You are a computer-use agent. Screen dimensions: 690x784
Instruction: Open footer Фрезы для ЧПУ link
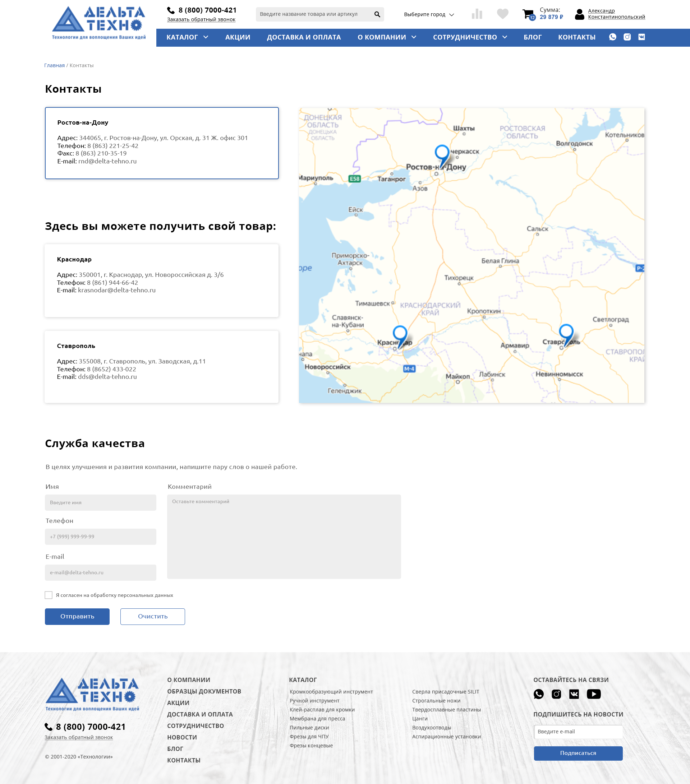pos(309,737)
